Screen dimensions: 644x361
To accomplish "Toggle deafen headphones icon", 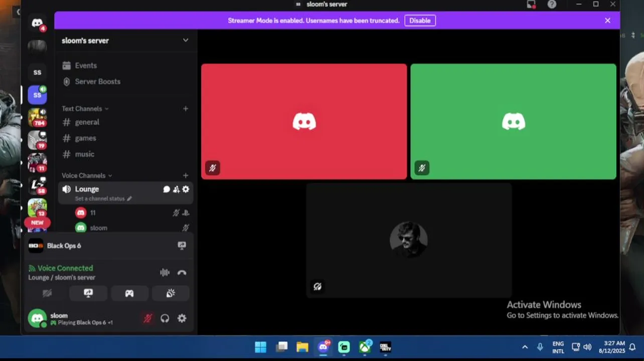I will pos(165,319).
